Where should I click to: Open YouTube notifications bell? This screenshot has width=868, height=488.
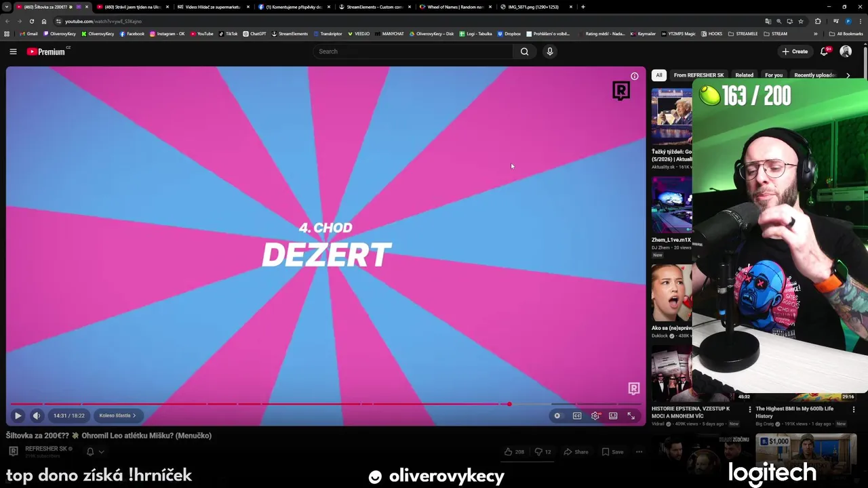[x=825, y=52]
